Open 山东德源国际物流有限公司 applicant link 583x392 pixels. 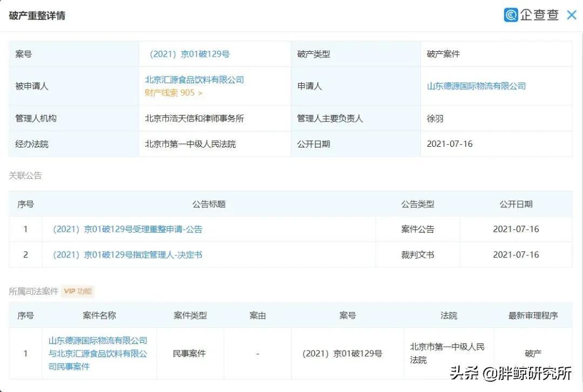pyautogui.click(x=476, y=86)
